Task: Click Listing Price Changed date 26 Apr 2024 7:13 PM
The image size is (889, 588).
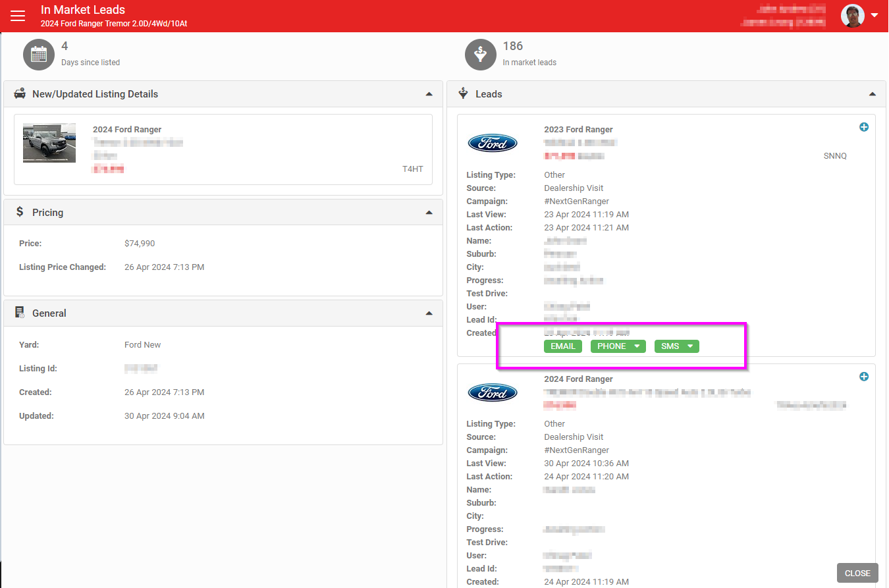Action: [x=164, y=267]
